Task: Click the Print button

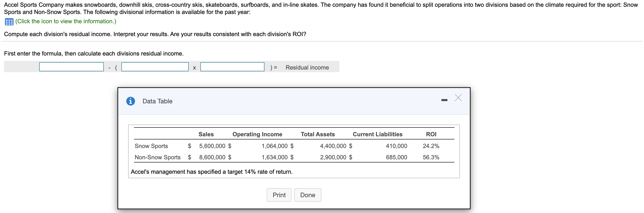Action: pyautogui.click(x=279, y=195)
